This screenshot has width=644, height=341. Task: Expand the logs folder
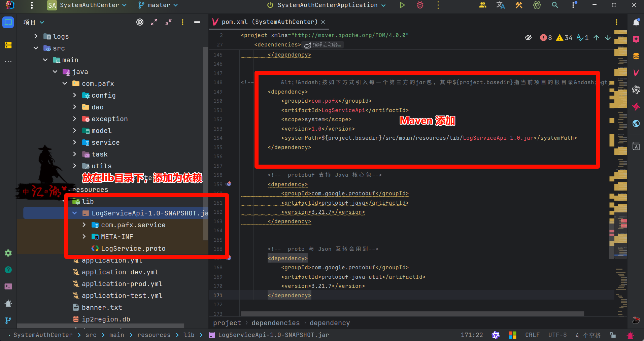(x=36, y=36)
